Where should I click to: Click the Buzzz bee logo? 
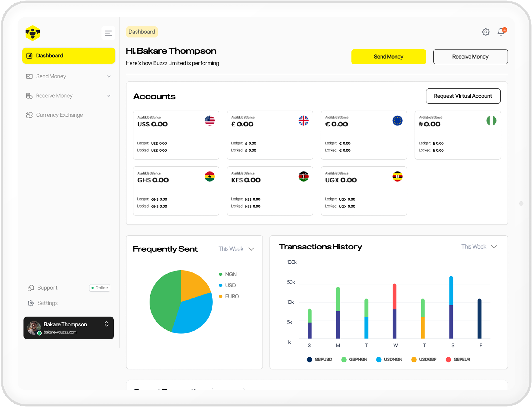point(33,33)
